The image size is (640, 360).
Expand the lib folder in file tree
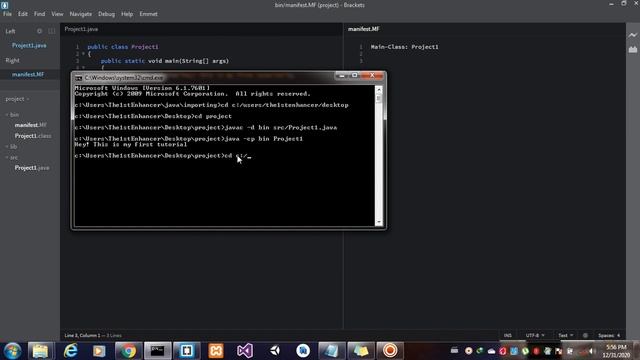click(11, 147)
